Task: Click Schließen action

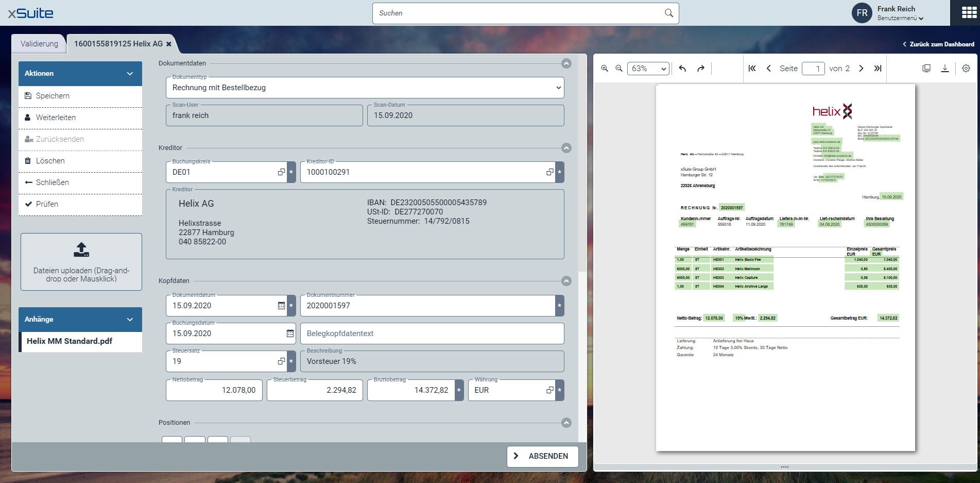Action: [x=80, y=182]
